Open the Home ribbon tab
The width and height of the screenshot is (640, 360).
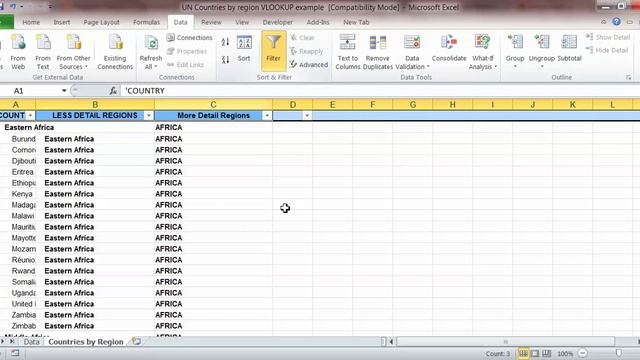[x=31, y=22]
